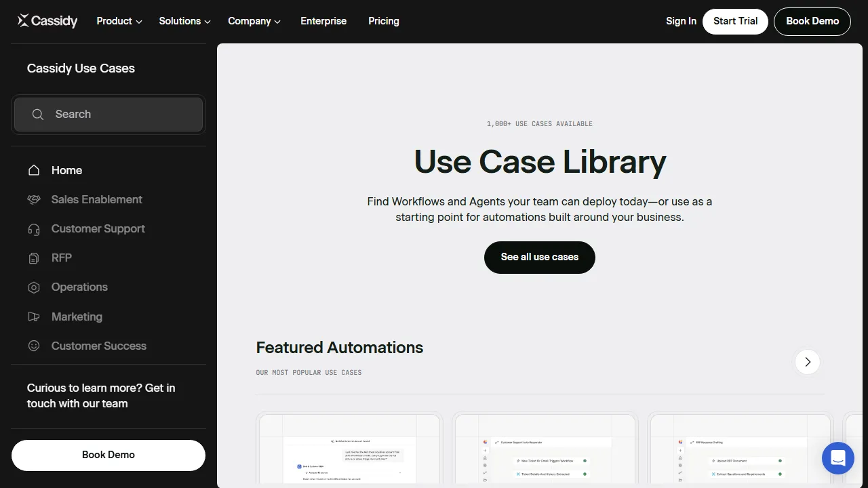The image size is (868, 488).
Task: Click See all use cases button
Action: coord(540,258)
